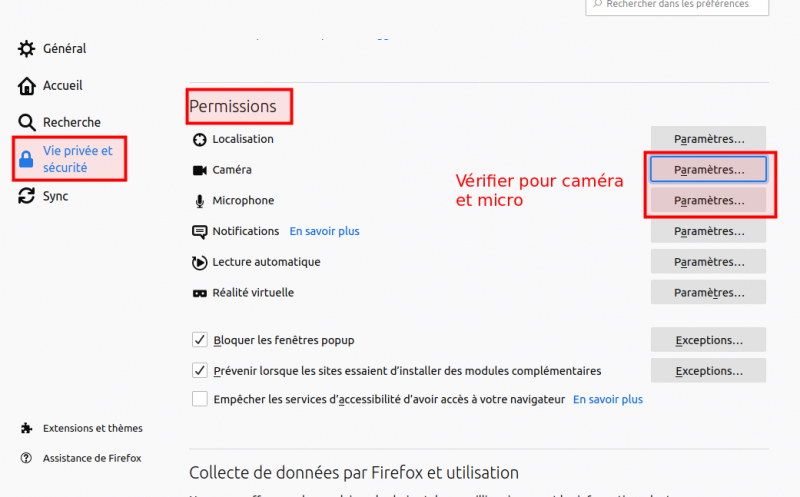This screenshot has height=497, width=800.
Task: Click the Recherche magnifier icon
Action: tap(27, 123)
